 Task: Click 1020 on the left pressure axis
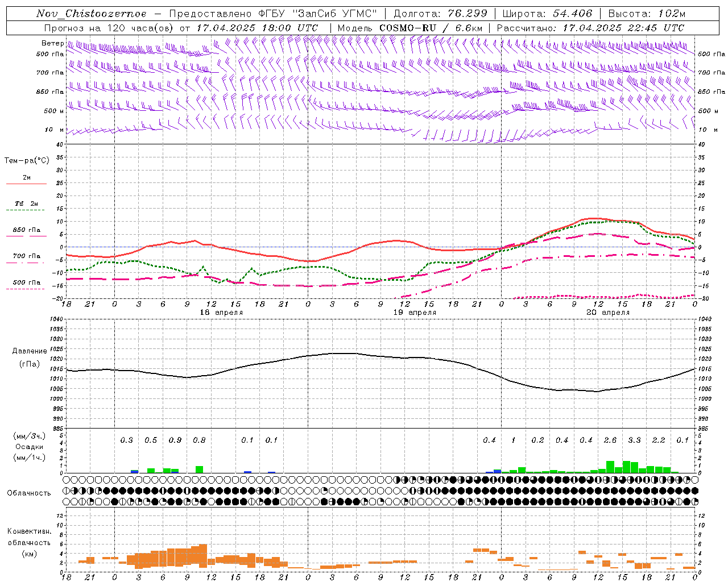[57, 359]
